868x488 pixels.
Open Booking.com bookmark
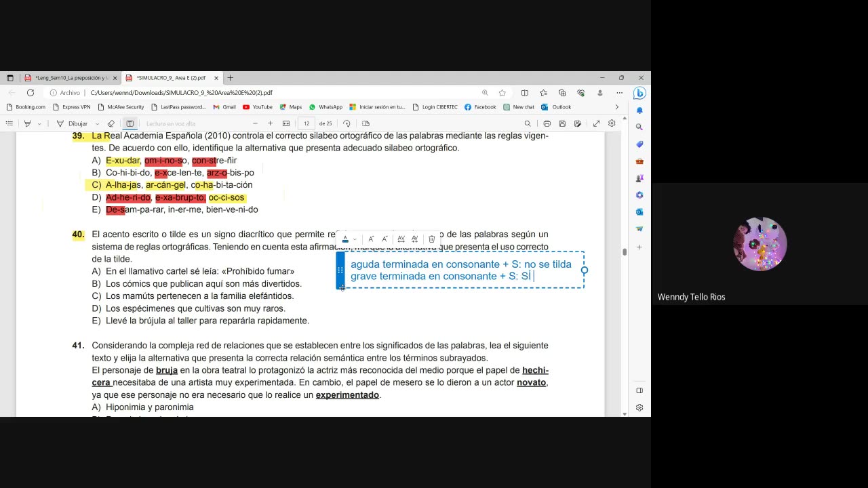click(26, 107)
